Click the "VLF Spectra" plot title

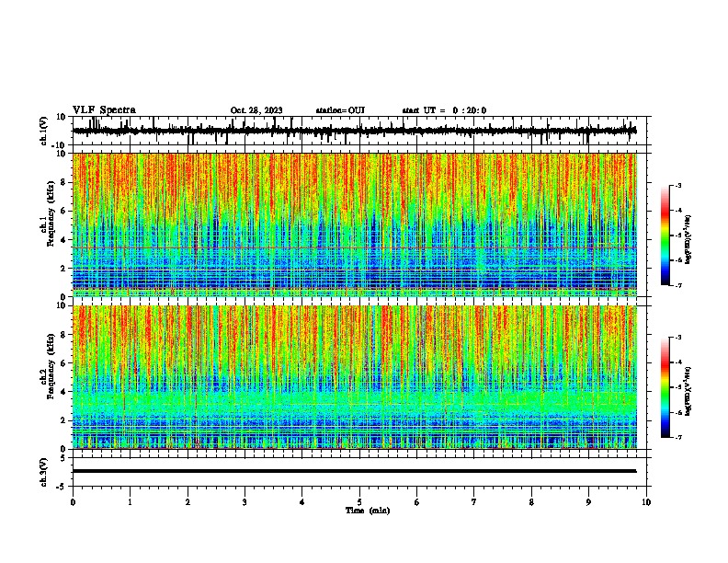pos(104,110)
